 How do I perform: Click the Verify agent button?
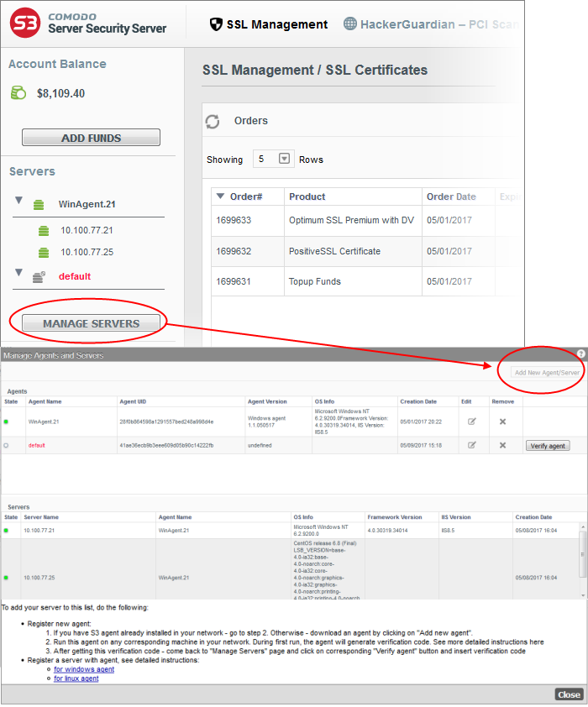[x=548, y=446]
